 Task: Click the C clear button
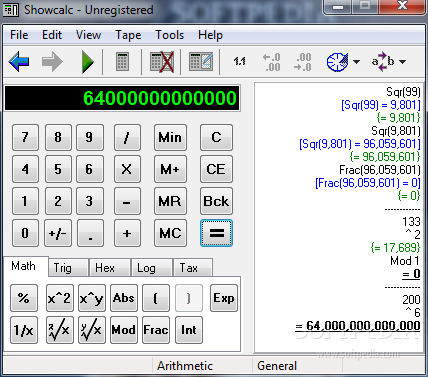coord(216,137)
